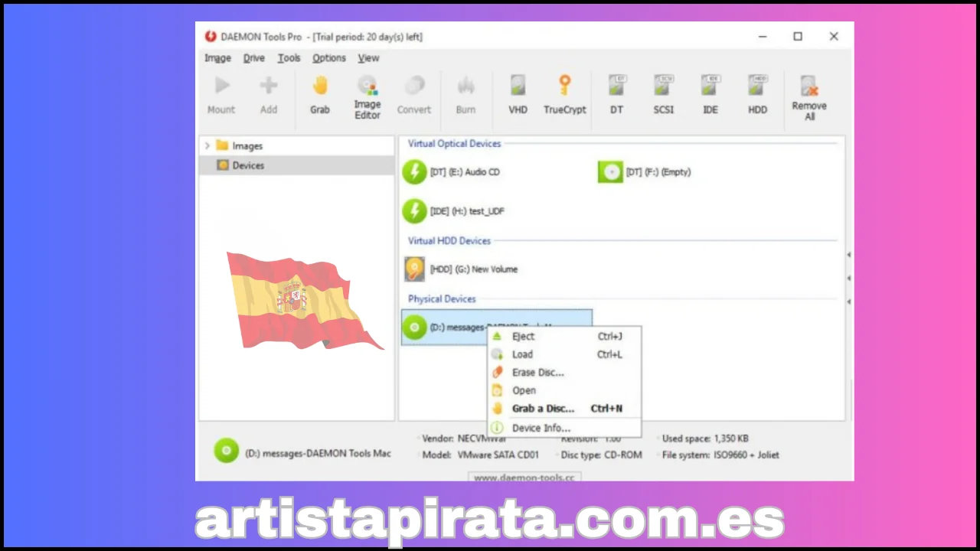Select the Images folder in tree
Image resolution: width=980 pixels, height=551 pixels.
[240, 145]
